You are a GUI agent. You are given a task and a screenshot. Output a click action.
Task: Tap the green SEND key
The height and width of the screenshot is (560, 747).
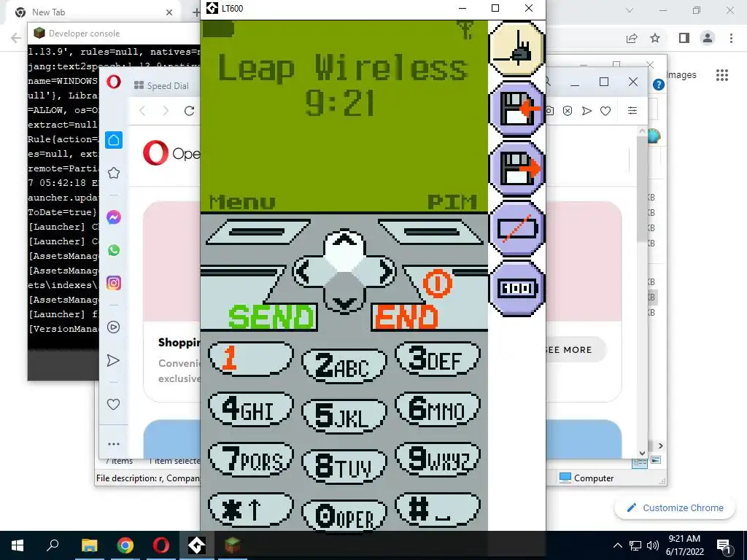point(271,318)
